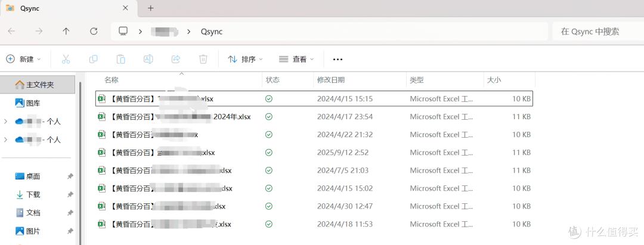Click chevron after the This PC icon
This screenshot has width=644, height=245.
coord(140,32)
